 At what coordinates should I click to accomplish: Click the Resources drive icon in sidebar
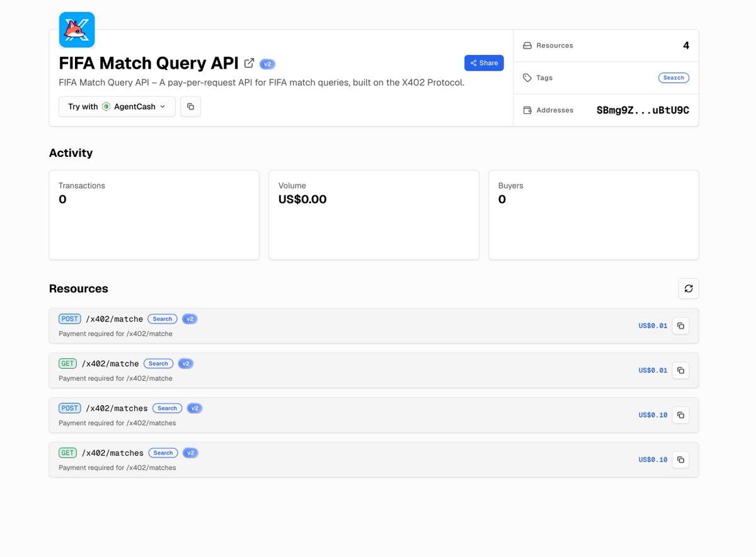(x=527, y=45)
